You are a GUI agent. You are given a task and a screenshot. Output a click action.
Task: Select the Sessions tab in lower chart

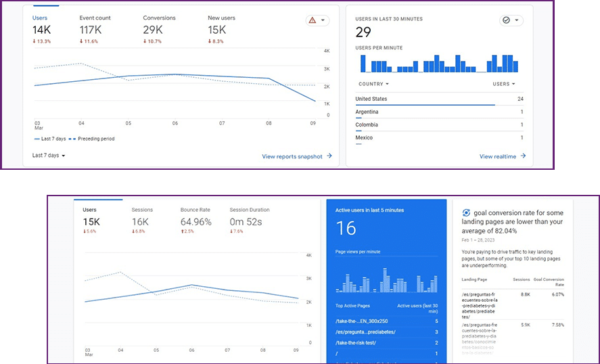point(142,216)
